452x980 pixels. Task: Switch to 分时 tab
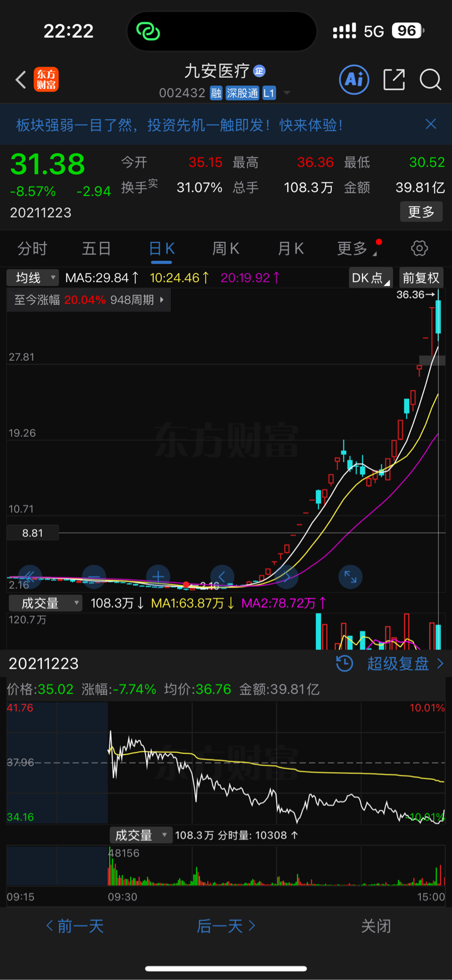(32, 248)
